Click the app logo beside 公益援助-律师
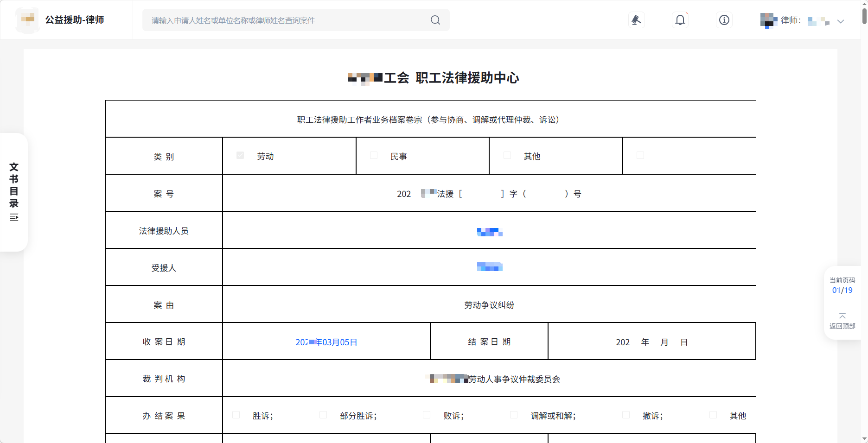 click(27, 19)
